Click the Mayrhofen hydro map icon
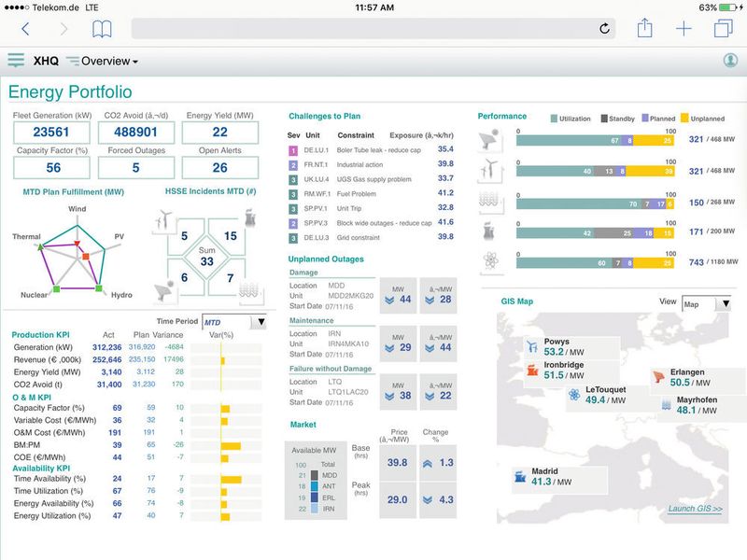Viewport: 747px width, 560px height. tap(667, 405)
